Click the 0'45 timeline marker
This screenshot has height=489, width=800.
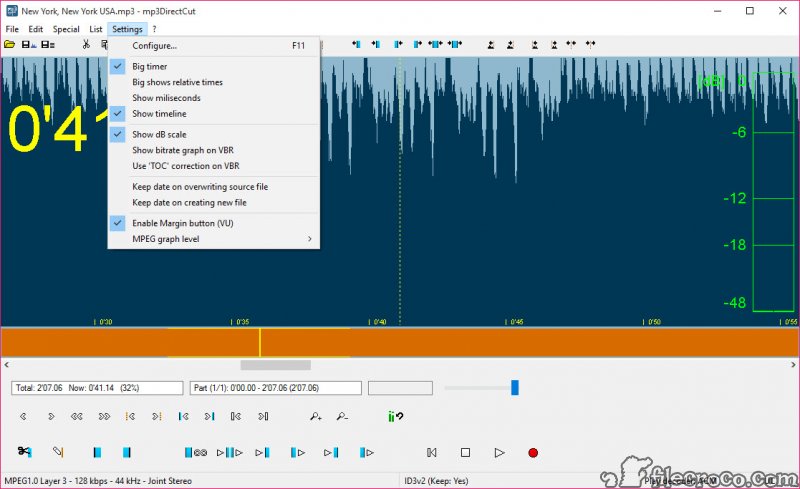[x=515, y=322]
